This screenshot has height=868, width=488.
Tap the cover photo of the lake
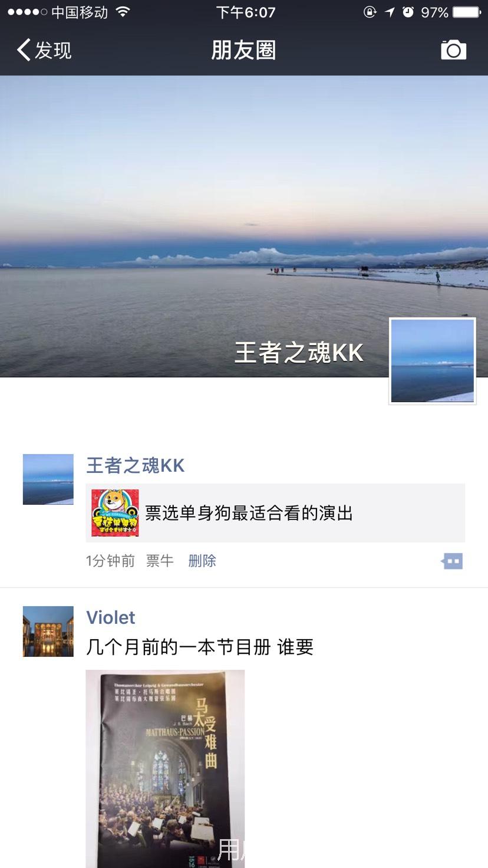[244, 226]
